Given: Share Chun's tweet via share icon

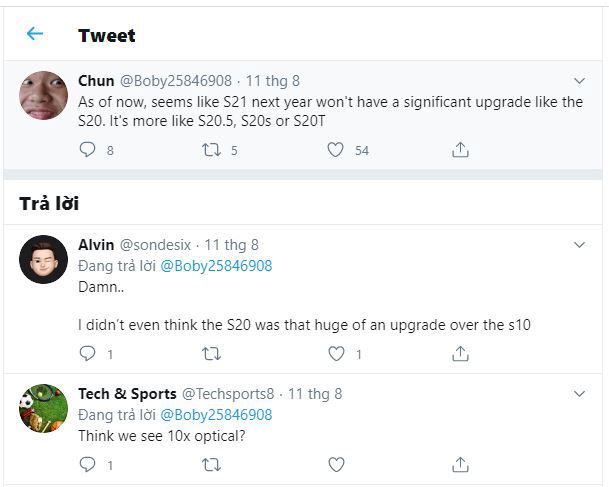Looking at the screenshot, I should tap(460, 150).
